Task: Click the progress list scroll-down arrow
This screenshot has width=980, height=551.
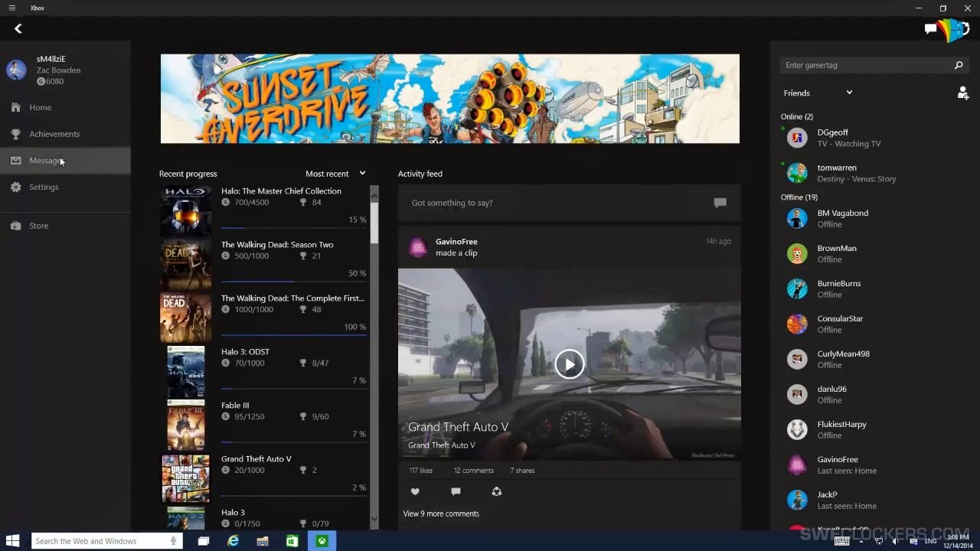Action: click(x=374, y=519)
